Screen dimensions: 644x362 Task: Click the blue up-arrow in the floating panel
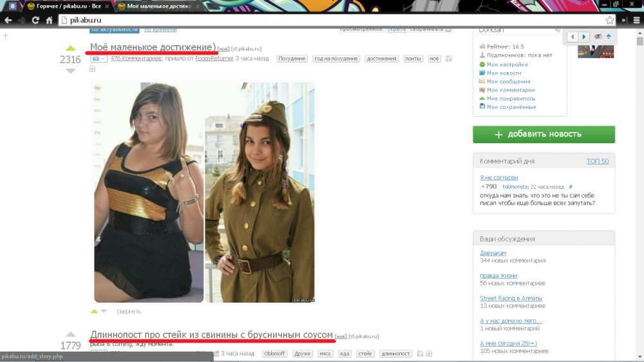608,37
